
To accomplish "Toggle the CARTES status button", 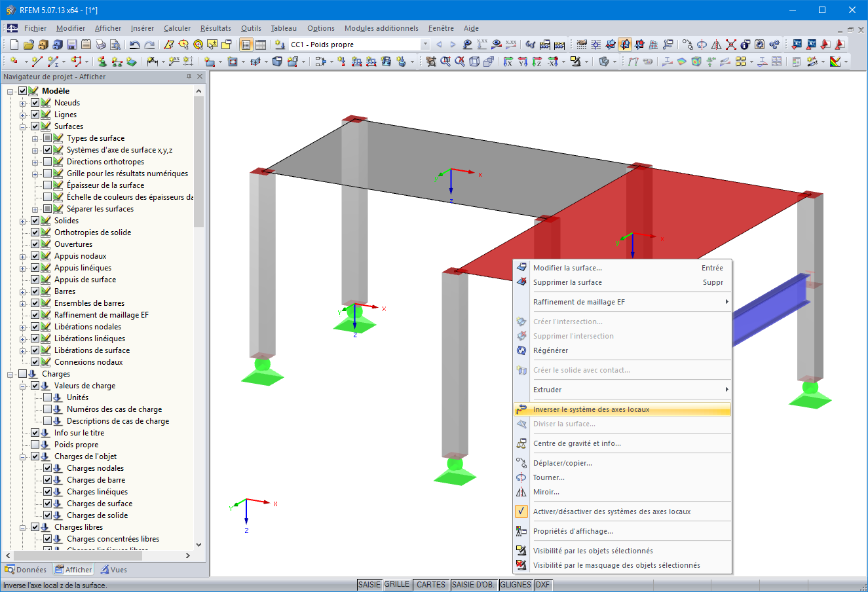I will pyautogui.click(x=431, y=585).
